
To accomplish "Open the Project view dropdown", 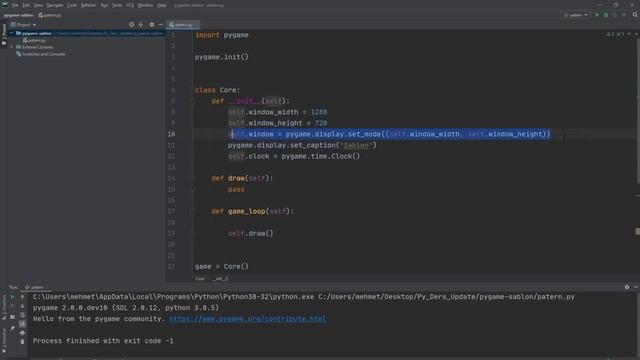I will point(23,24).
